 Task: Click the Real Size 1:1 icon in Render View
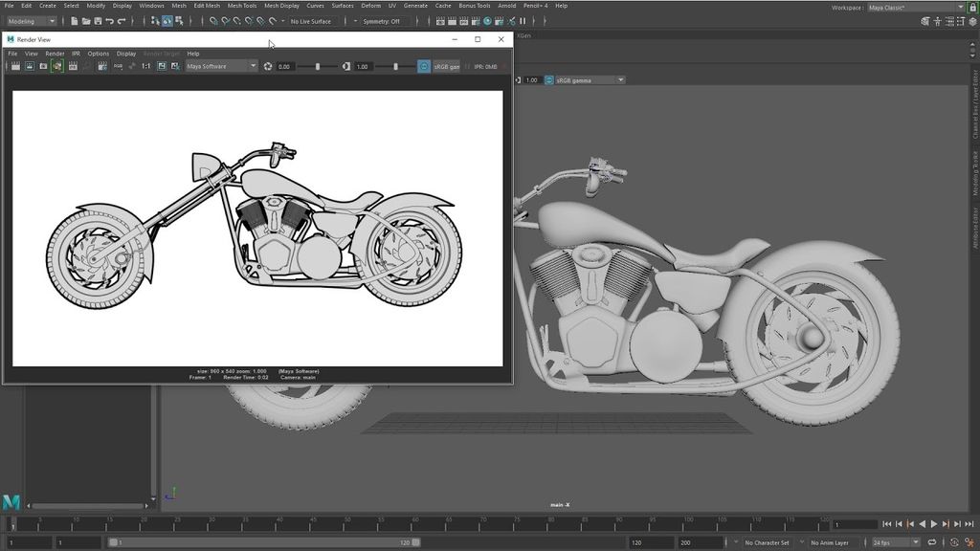pyautogui.click(x=146, y=67)
